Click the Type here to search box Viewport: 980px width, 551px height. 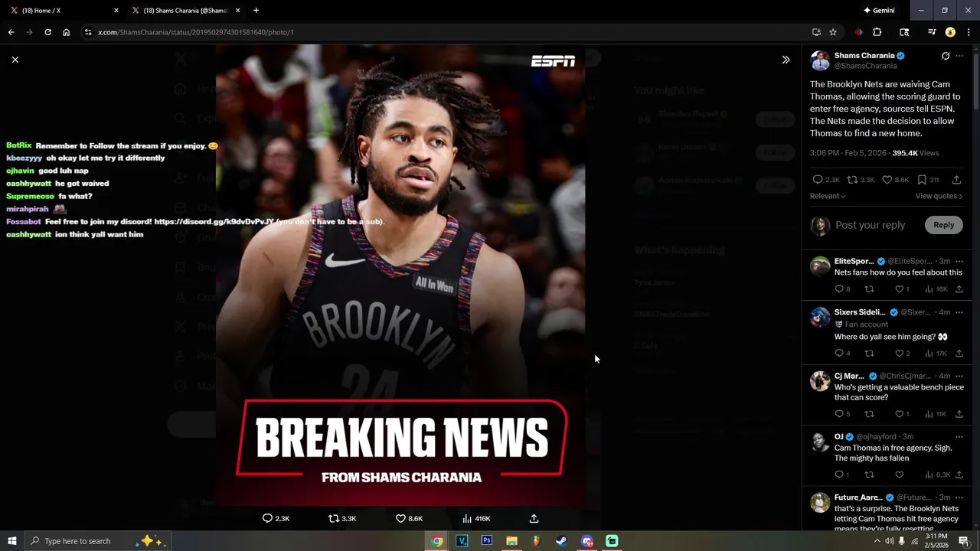[x=98, y=541]
